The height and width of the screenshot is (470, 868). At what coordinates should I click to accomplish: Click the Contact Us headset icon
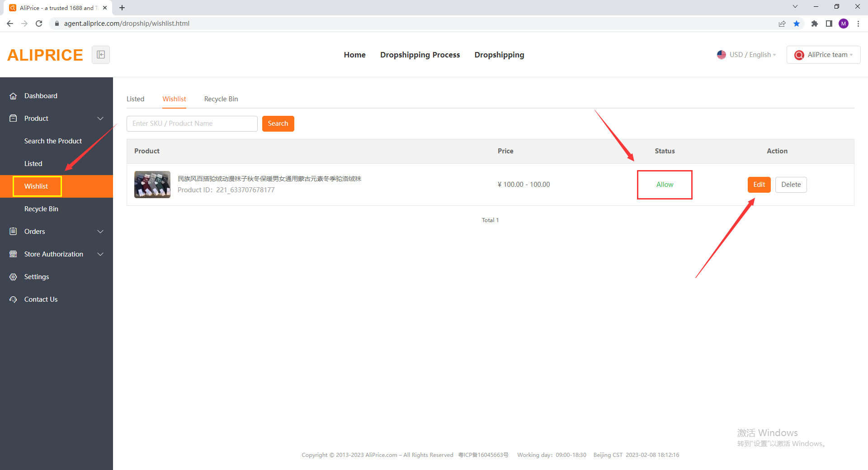[x=13, y=299]
